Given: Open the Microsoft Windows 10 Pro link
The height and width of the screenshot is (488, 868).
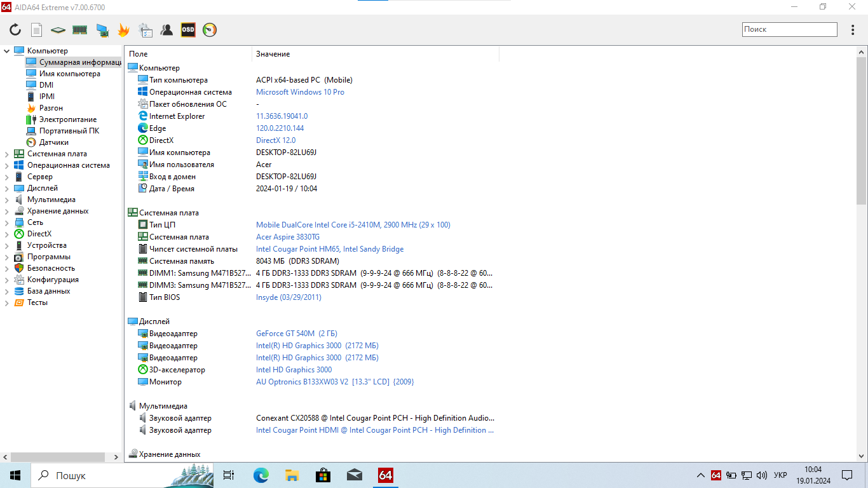Looking at the screenshot, I should tap(300, 92).
